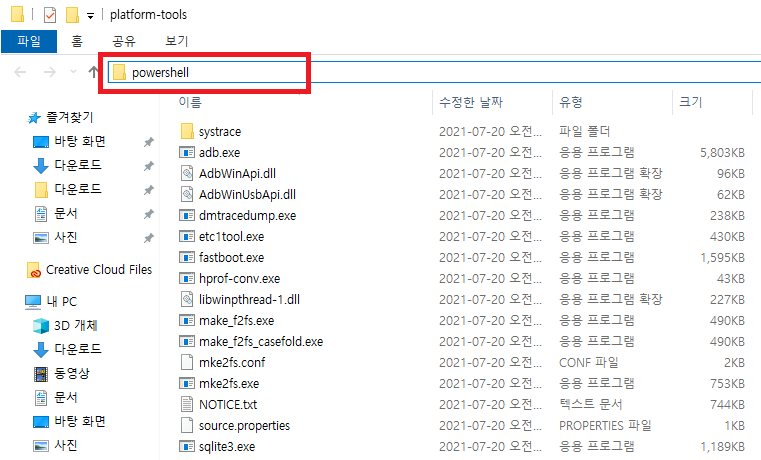Click the new folder quick access icon
This screenshot has width=761, height=460.
pyautogui.click(x=72, y=15)
